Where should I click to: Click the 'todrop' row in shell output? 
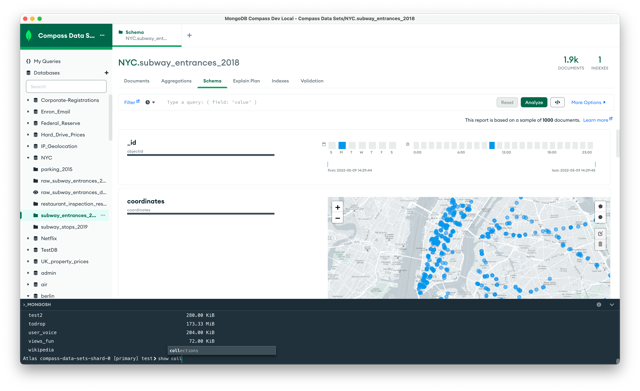(37, 324)
